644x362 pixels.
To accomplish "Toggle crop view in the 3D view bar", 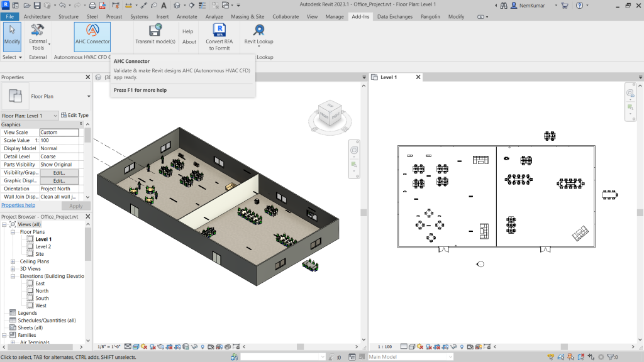I will tap(169, 346).
